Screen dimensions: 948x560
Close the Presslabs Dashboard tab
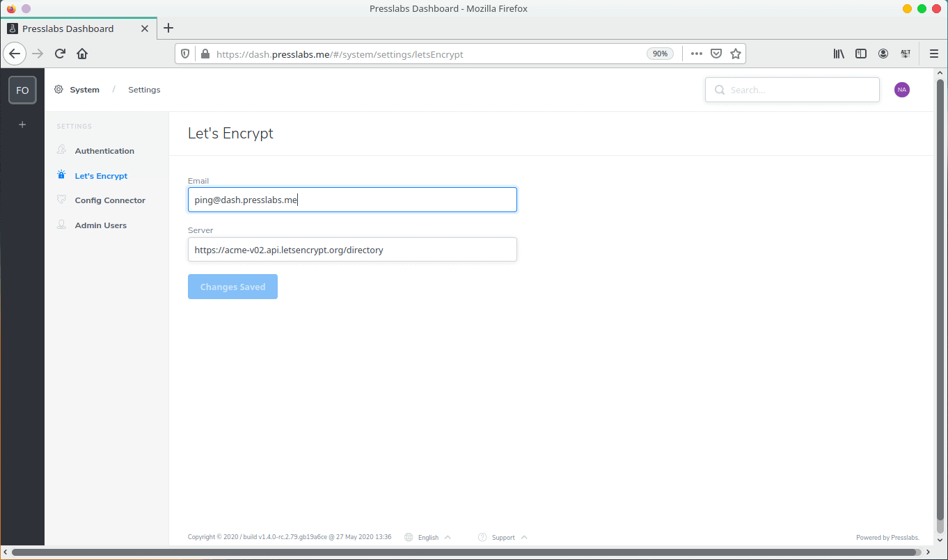(x=145, y=29)
